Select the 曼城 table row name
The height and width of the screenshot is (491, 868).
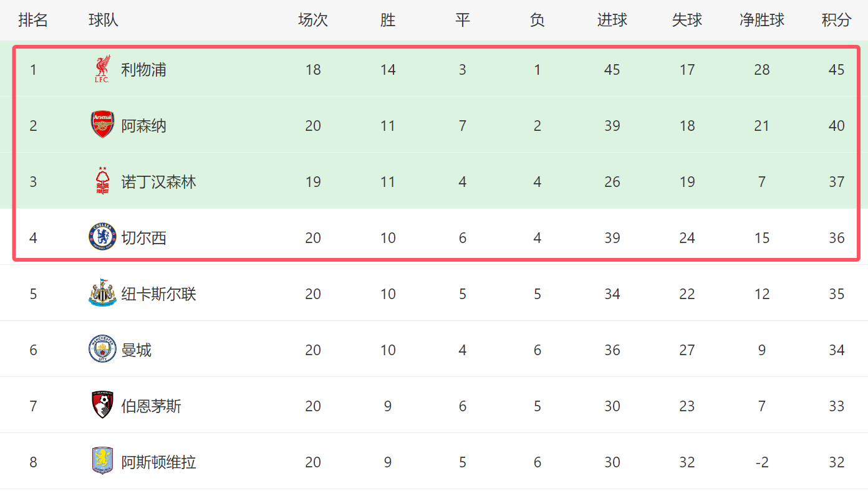pos(136,350)
